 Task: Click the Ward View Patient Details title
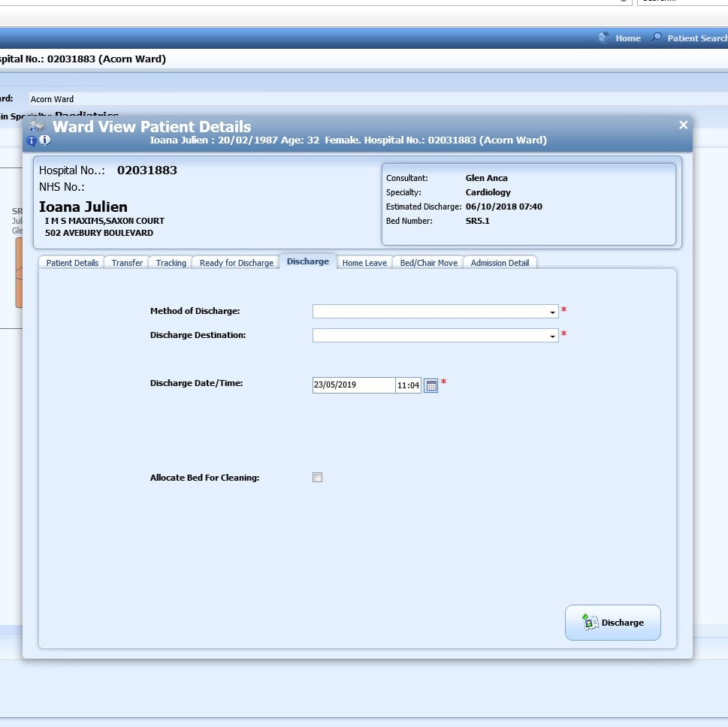click(152, 127)
